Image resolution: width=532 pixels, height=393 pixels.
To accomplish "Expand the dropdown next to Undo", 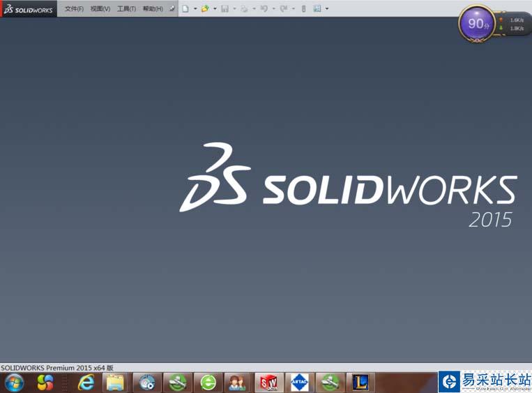I will (x=274, y=9).
